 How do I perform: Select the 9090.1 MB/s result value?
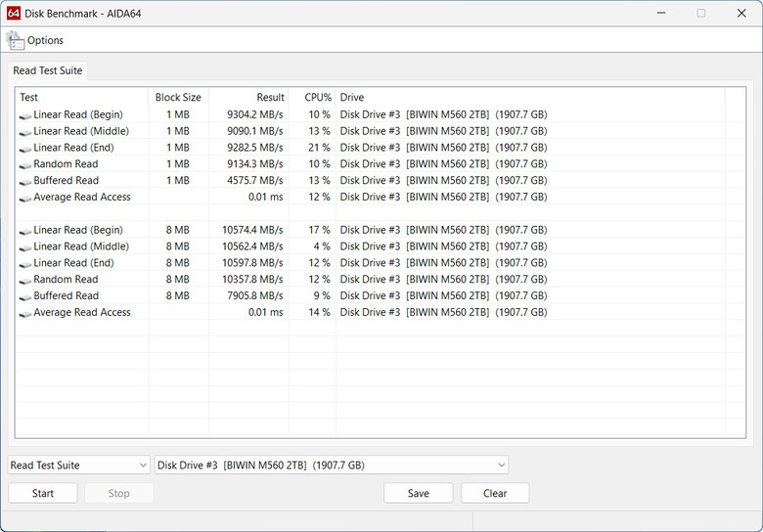(x=255, y=131)
